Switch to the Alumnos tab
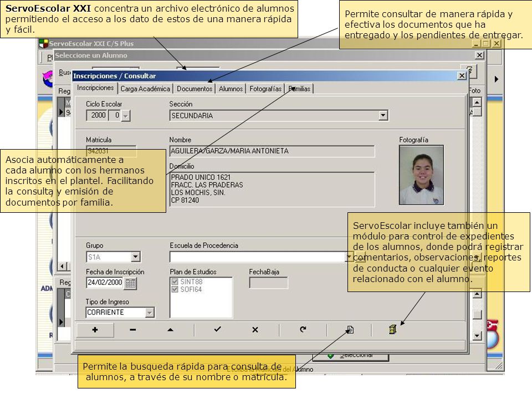The width and height of the screenshot is (532, 399). click(x=231, y=89)
